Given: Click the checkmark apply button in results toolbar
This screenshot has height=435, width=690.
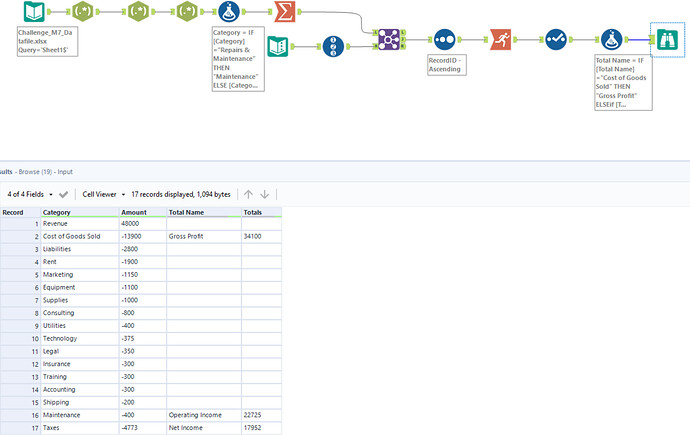Looking at the screenshot, I should (64, 194).
